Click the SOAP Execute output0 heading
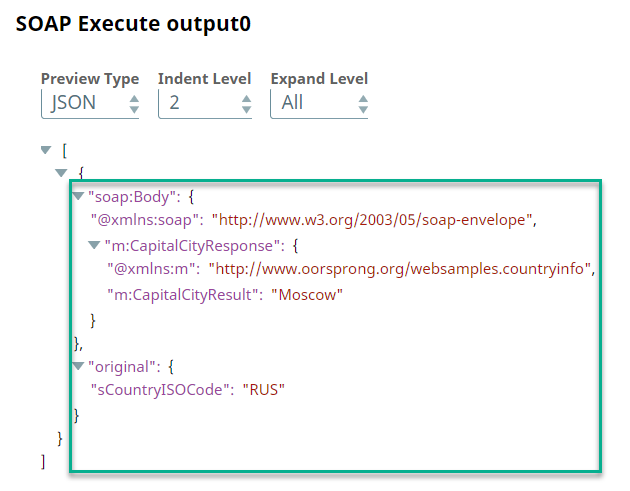 click(133, 25)
